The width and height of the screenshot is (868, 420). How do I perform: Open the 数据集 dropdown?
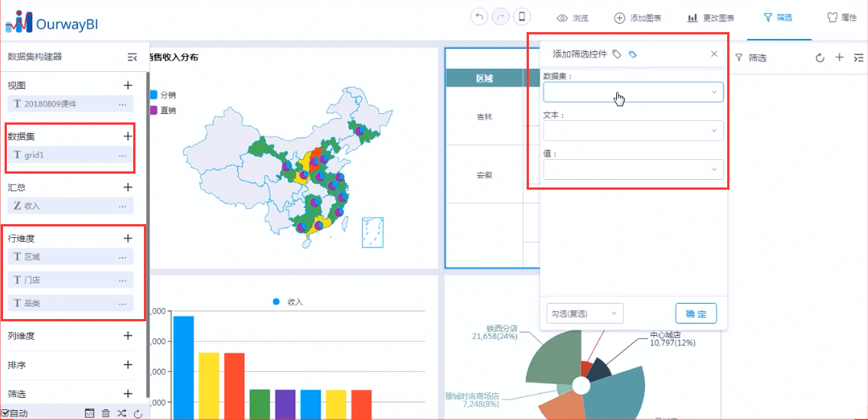coord(633,92)
